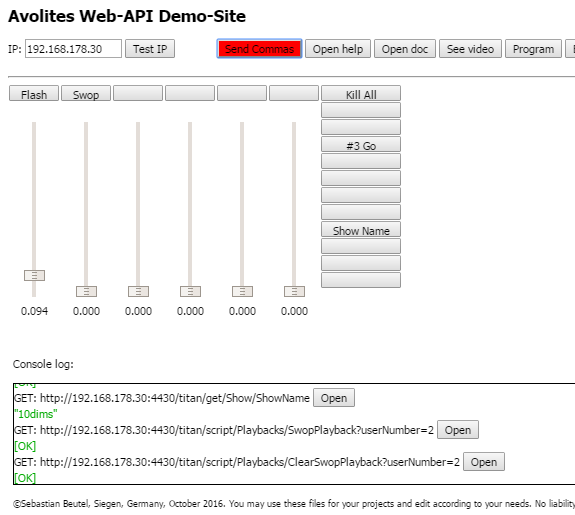Click the blank button directly below Kill All
This screenshot has height=515, width=575.
pos(361,110)
